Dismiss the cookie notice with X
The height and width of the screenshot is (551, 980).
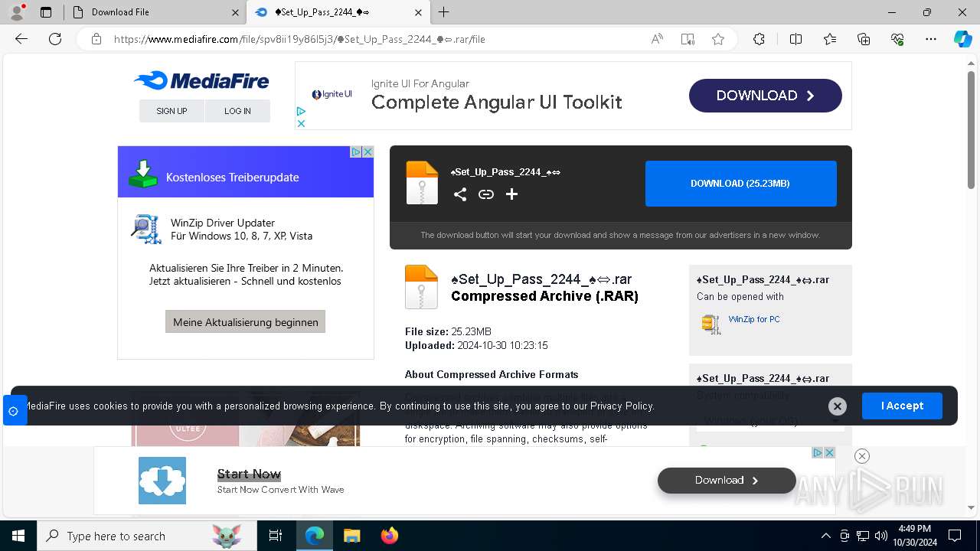(x=838, y=406)
